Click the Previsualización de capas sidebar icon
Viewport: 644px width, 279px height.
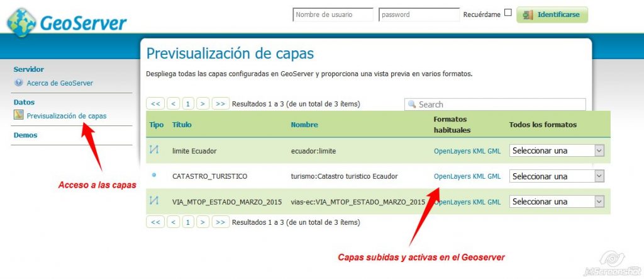pyautogui.click(x=19, y=116)
